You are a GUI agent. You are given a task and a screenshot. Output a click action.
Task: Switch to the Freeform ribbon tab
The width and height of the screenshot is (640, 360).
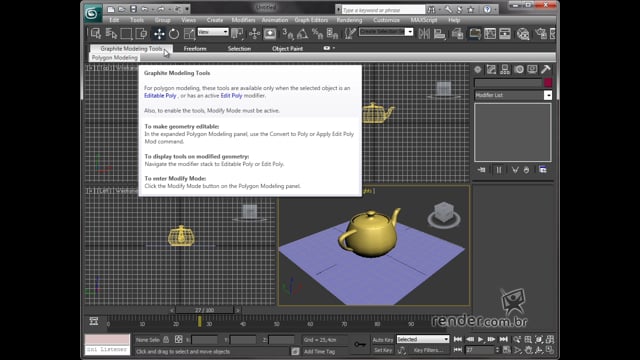coord(195,49)
